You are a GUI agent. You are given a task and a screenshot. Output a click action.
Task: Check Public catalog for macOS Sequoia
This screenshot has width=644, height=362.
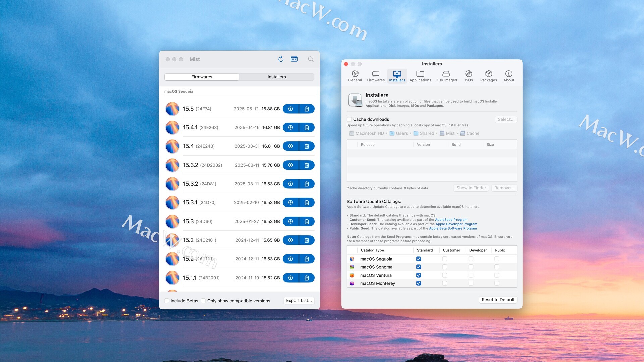click(497, 259)
